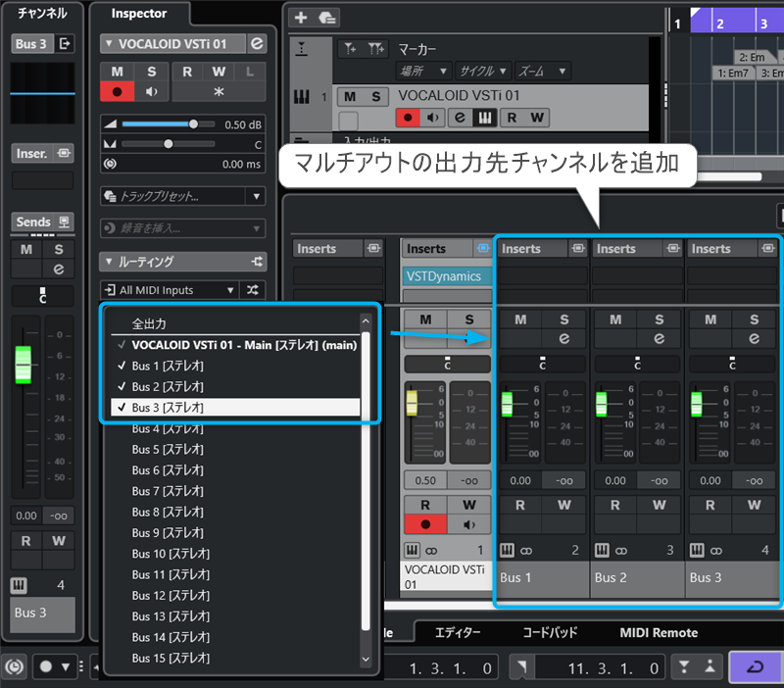
Task: Click the output list scrollbar down arrow
Action: [366, 660]
